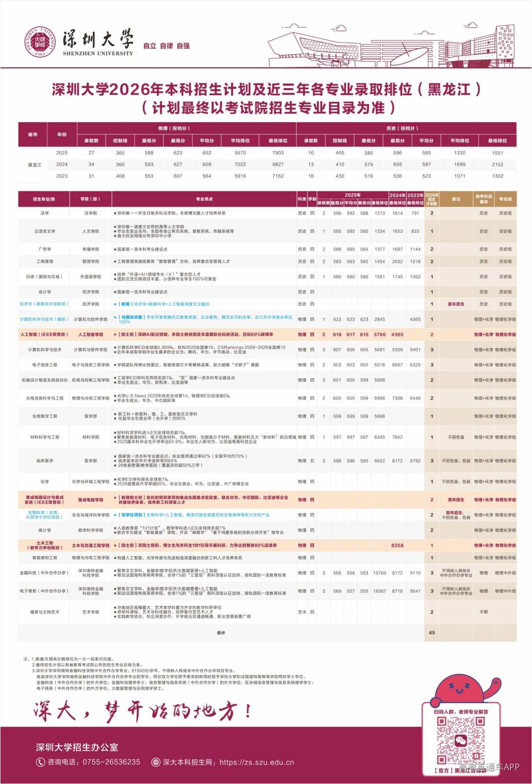Select the 广告学 major name
Screen dimensions: 532x784
(45, 249)
